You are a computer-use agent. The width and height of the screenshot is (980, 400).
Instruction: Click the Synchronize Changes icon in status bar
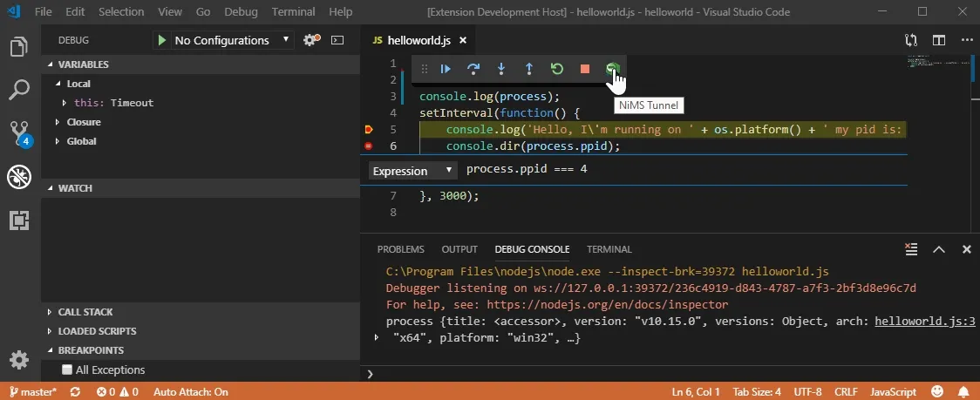tap(75, 392)
